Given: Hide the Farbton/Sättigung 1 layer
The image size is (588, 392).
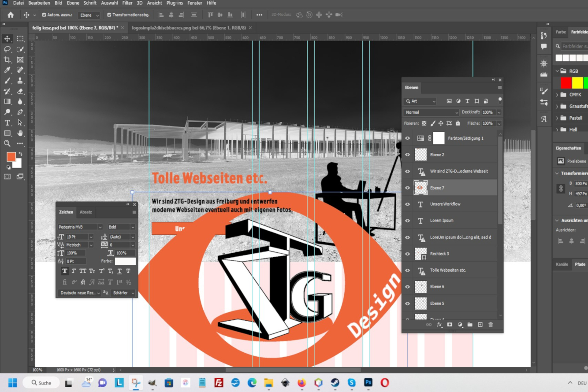Looking at the screenshot, I should click(407, 138).
